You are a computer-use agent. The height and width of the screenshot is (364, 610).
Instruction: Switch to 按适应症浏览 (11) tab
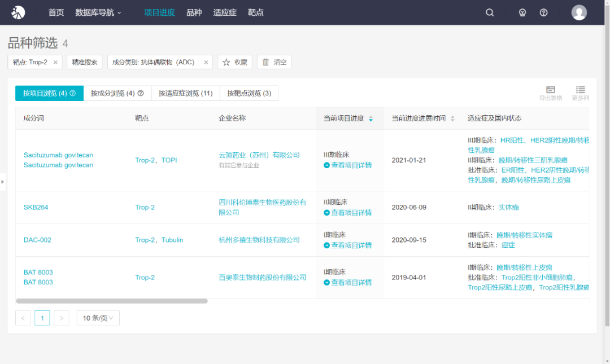click(x=186, y=93)
